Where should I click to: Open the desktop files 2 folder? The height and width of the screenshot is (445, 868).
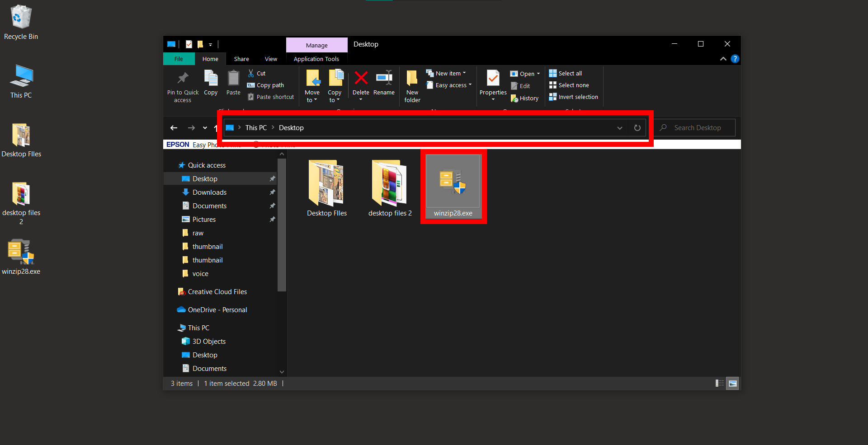coord(390,185)
